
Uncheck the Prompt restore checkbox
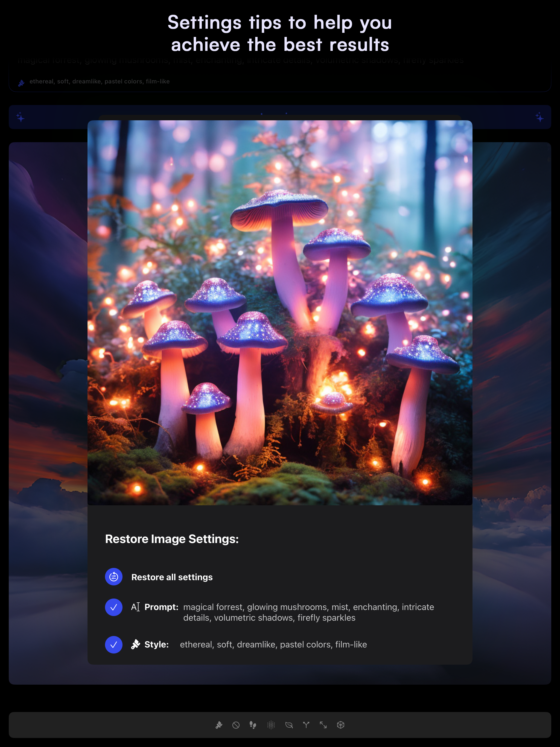(x=113, y=607)
